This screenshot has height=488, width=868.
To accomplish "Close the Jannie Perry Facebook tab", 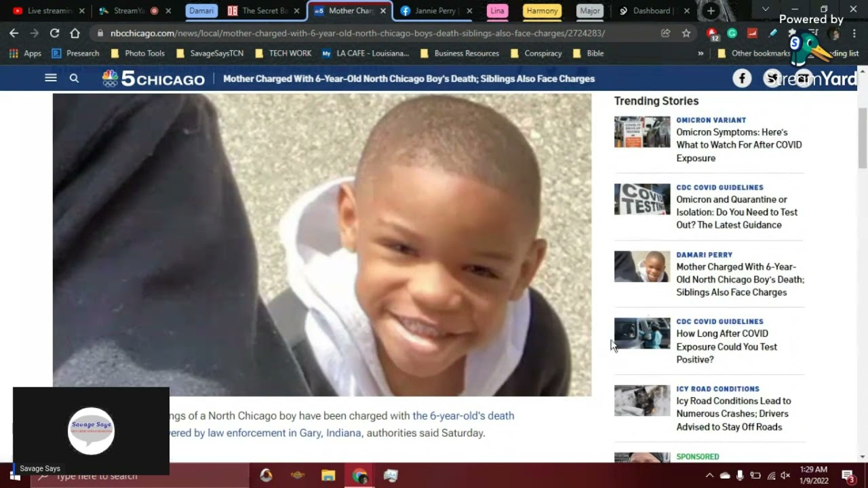I will click(x=469, y=11).
